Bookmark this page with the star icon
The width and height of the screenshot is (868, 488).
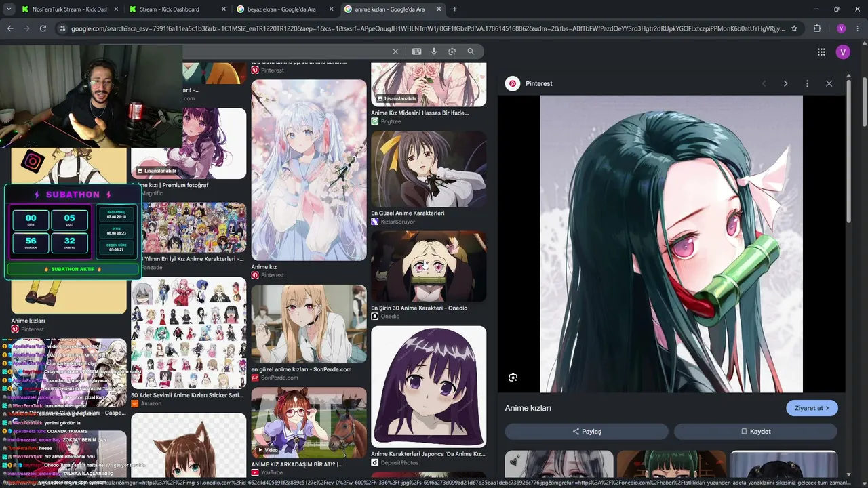[794, 28]
